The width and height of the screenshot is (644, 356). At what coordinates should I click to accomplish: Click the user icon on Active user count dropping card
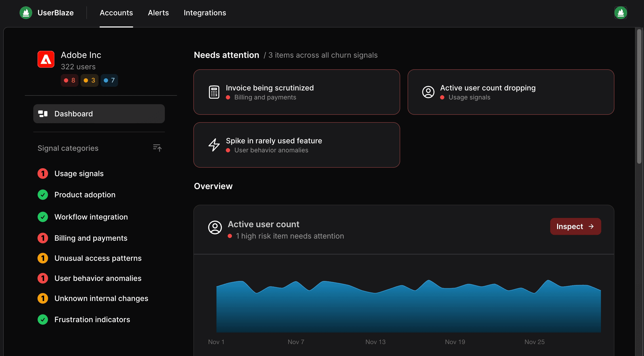pos(428,92)
